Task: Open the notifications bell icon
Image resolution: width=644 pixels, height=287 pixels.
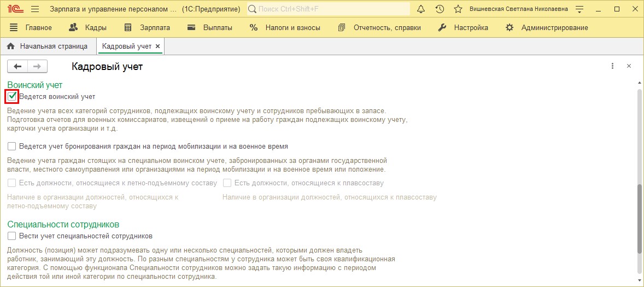Action: pyautogui.click(x=421, y=9)
